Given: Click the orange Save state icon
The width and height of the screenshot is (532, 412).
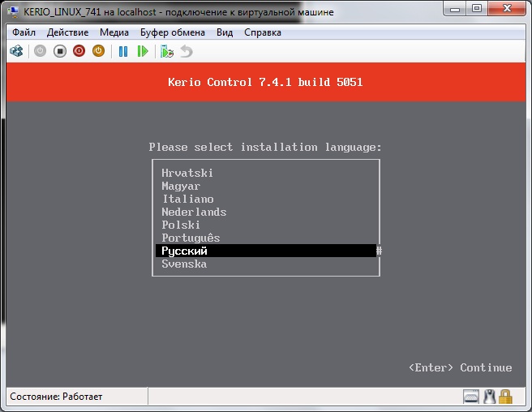Looking at the screenshot, I should 98,51.
